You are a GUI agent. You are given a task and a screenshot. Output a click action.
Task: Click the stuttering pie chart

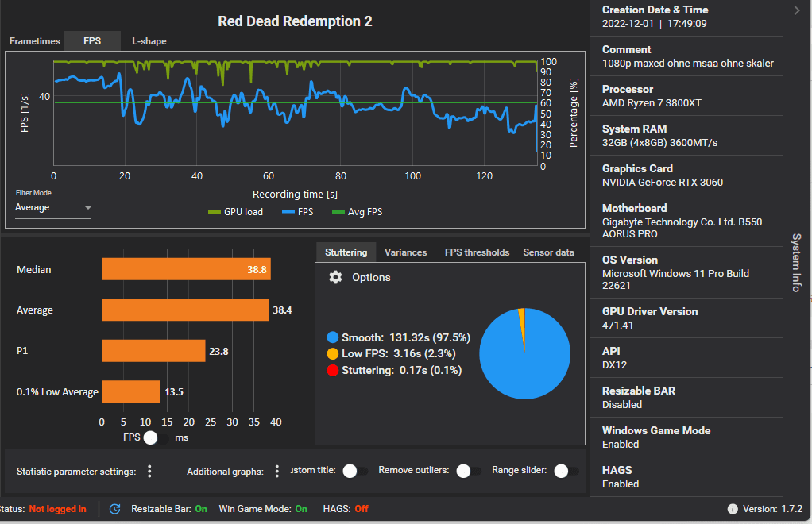click(524, 354)
